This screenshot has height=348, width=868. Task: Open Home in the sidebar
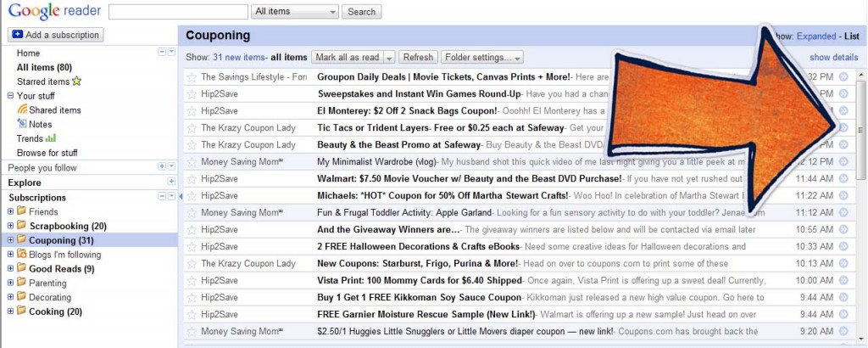click(28, 53)
